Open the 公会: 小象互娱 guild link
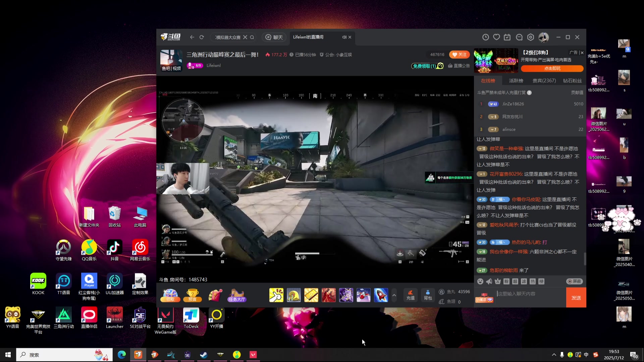Screen dimensions: 644x362 pos(336,55)
